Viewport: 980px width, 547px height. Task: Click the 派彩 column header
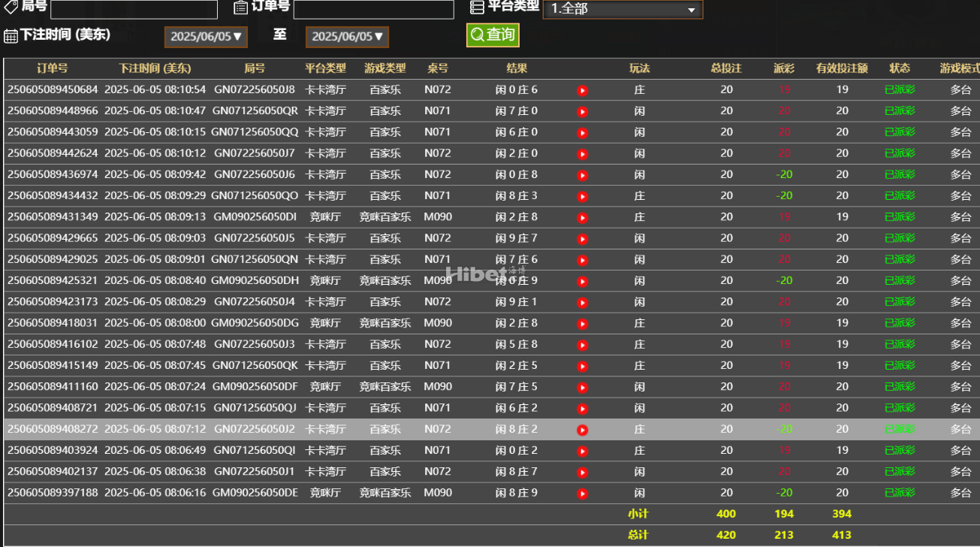click(783, 68)
